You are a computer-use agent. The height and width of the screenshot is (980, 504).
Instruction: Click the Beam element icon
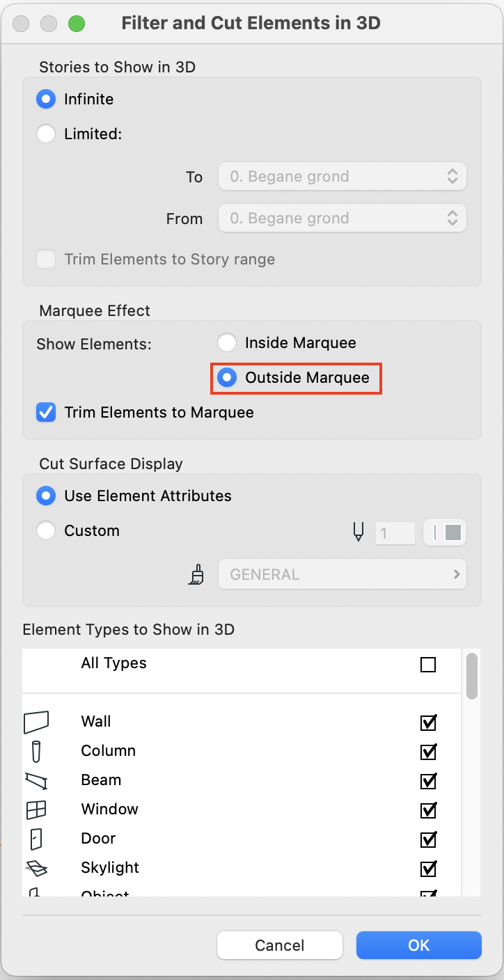(36, 780)
